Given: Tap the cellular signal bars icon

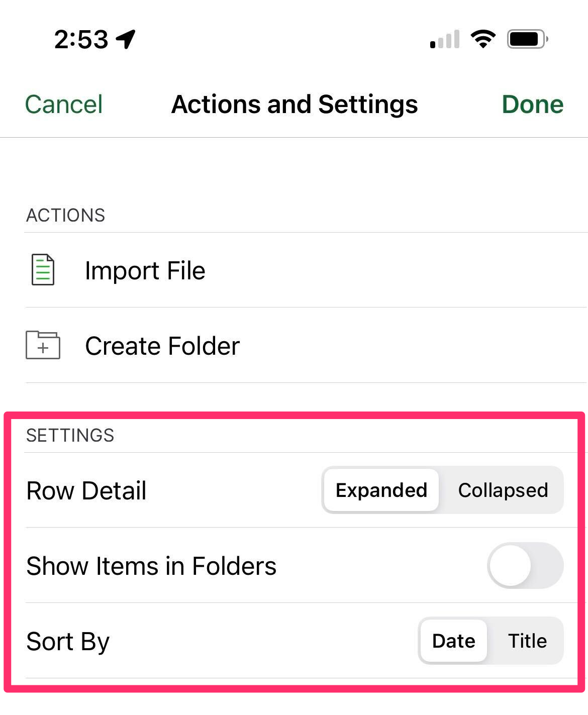Looking at the screenshot, I should click(445, 39).
